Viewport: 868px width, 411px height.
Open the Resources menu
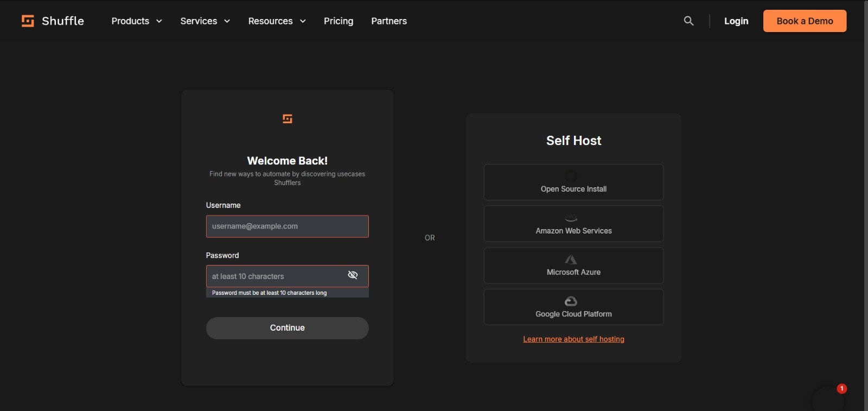tap(277, 21)
